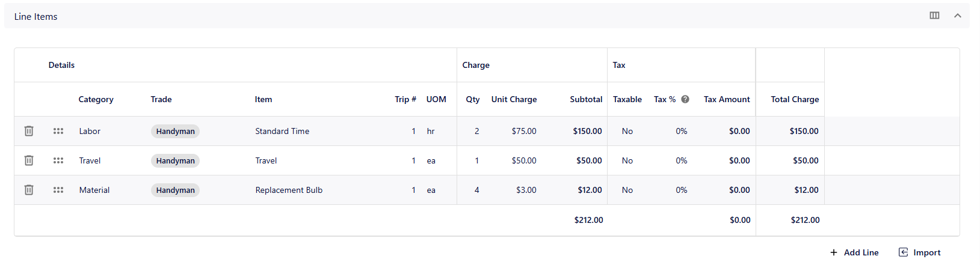
Task: Open Handyman trade chip for Travel row
Action: [x=175, y=160]
